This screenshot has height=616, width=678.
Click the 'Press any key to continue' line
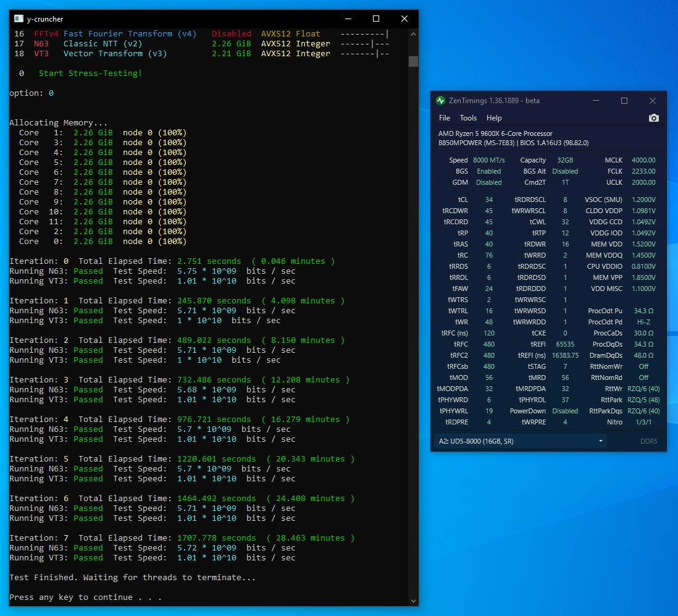coord(85,597)
